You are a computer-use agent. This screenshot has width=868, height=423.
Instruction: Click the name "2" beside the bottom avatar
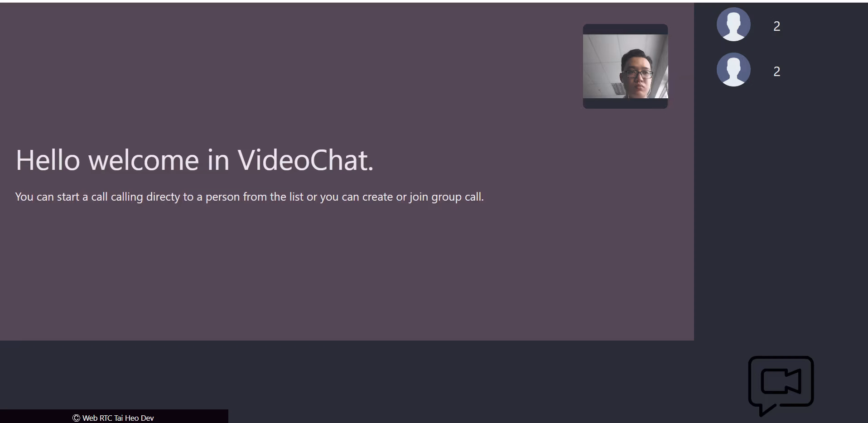pos(776,72)
